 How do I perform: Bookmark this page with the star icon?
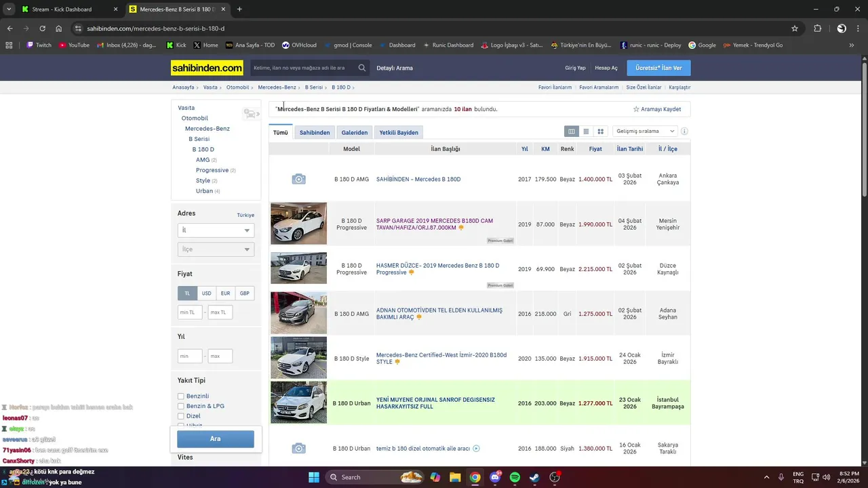(795, 28)
